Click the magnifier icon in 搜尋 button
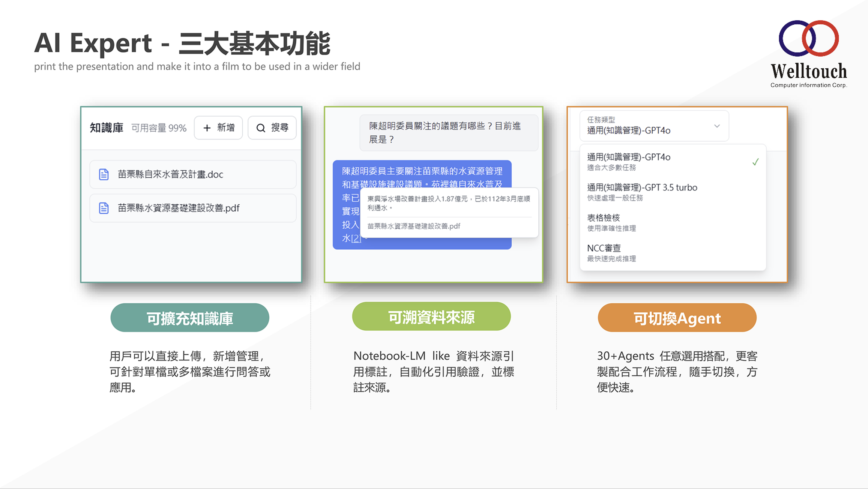868x489 pixels. (261, 128)
